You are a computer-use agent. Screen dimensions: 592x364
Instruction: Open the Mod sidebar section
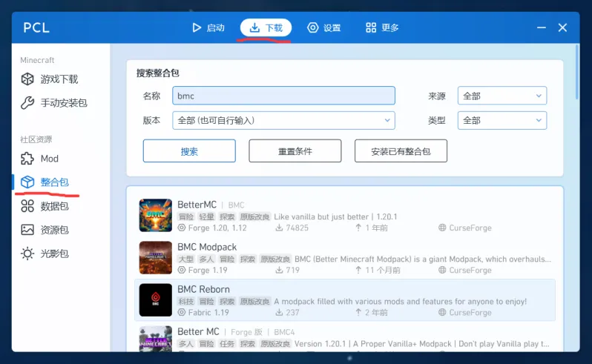point(61,159)
